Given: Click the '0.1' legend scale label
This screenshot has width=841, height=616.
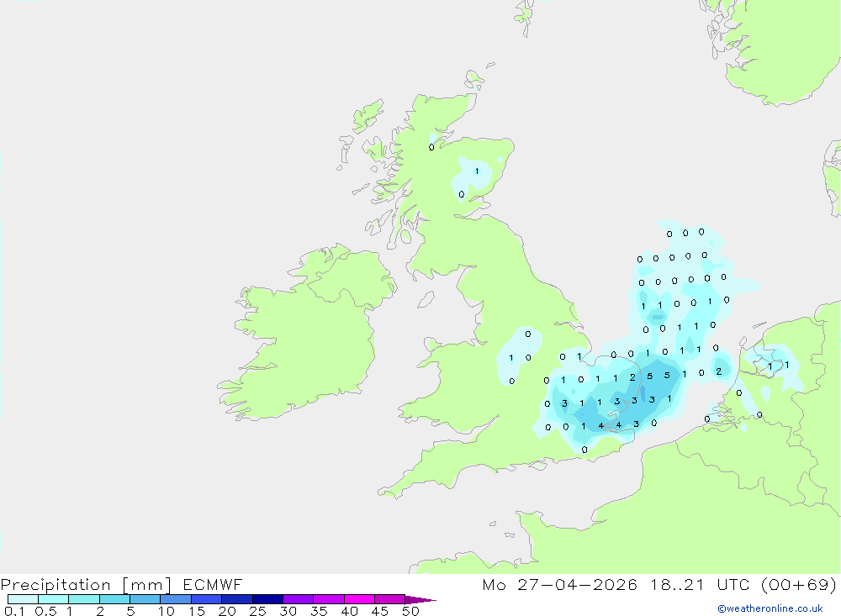Looking at the screenshot, I should click(14, 611).
